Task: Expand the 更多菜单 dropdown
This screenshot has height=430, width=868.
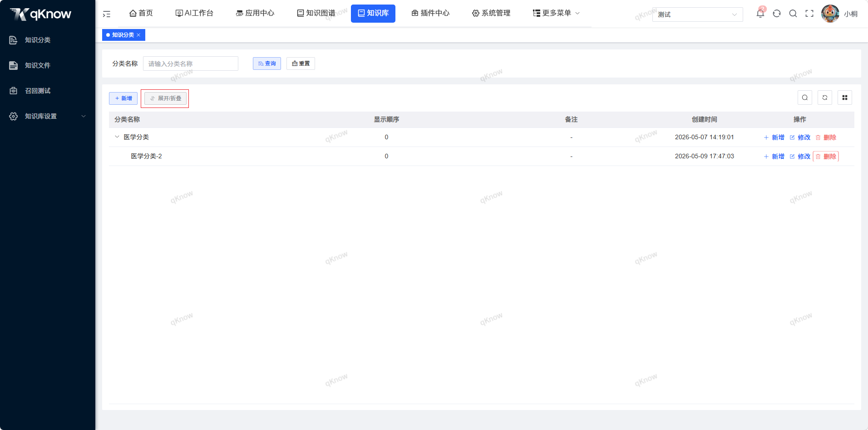Action: [x=556, y=13]
